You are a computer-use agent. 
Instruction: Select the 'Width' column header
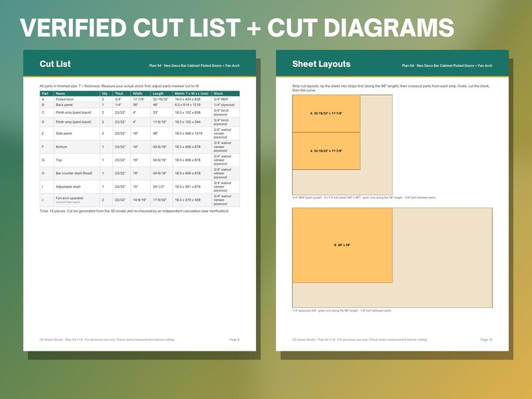[x=141, y=94]
